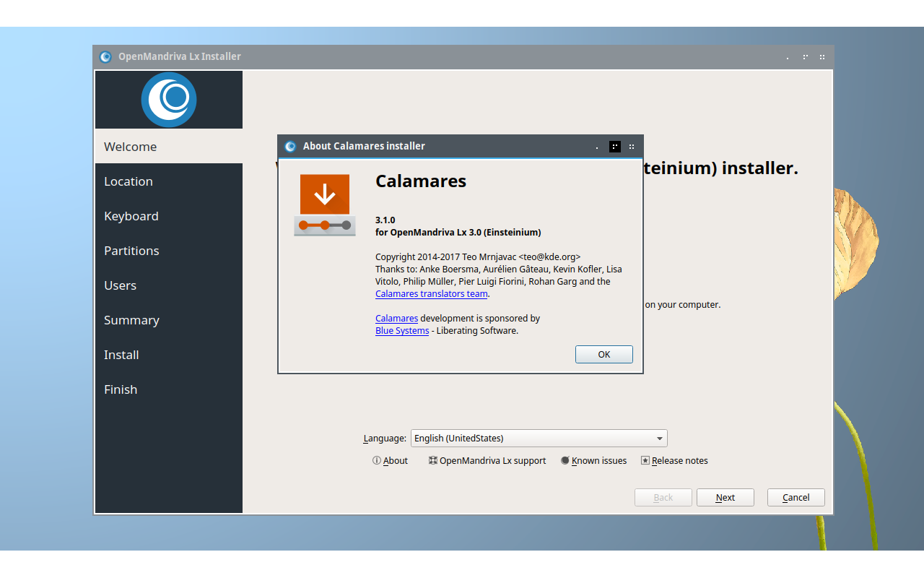Viewport: 924px width, 578px height.
Task: Follow the Blue Systems link
Action: pos(401,331)
